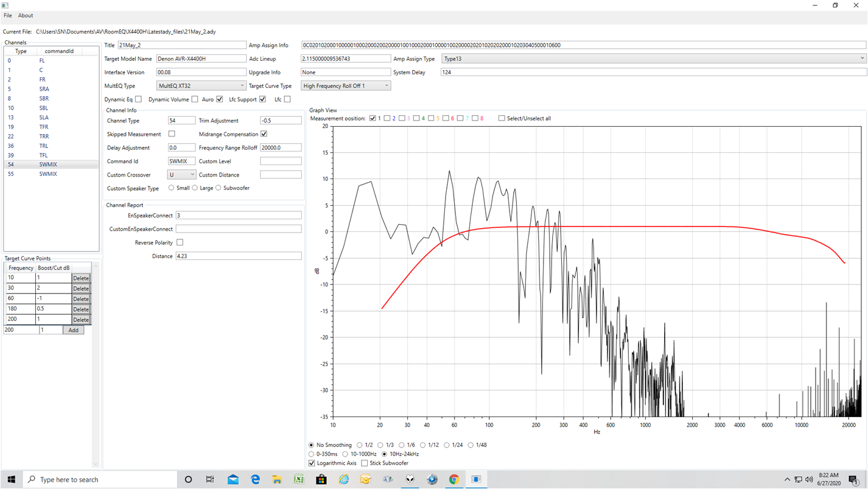Select 1/6 smoothing radio button
Image resolution: width=868 pixels, height=489 pixels.
pyautogui.click(x=402, y=445)
